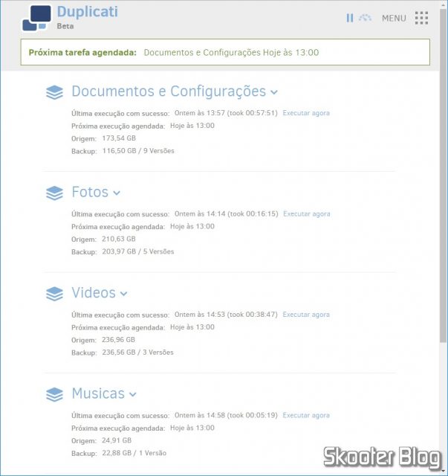Click the stack icon for Musicas

[x=54, y=394]
